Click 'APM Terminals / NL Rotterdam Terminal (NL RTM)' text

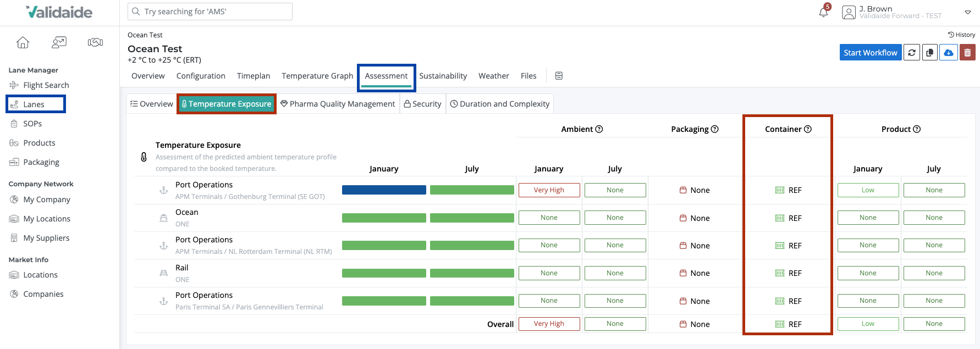254,252
